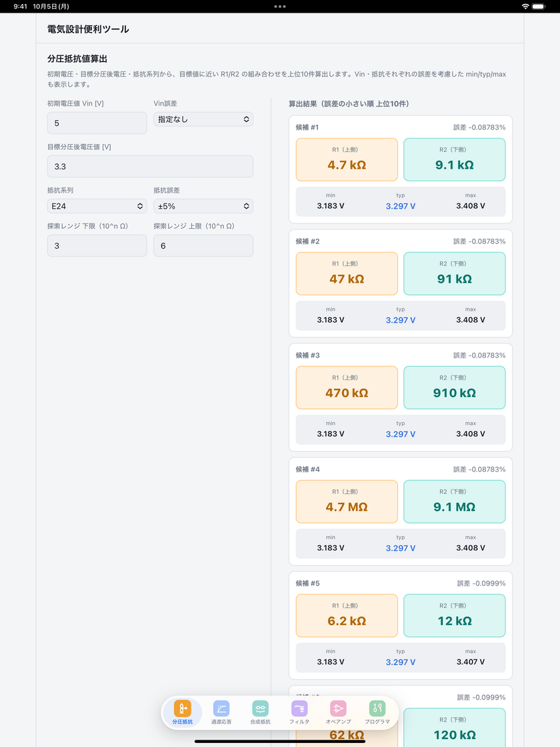
Task: Click the R2 120 kΩ value at bottom
Action: coord(454,734)
